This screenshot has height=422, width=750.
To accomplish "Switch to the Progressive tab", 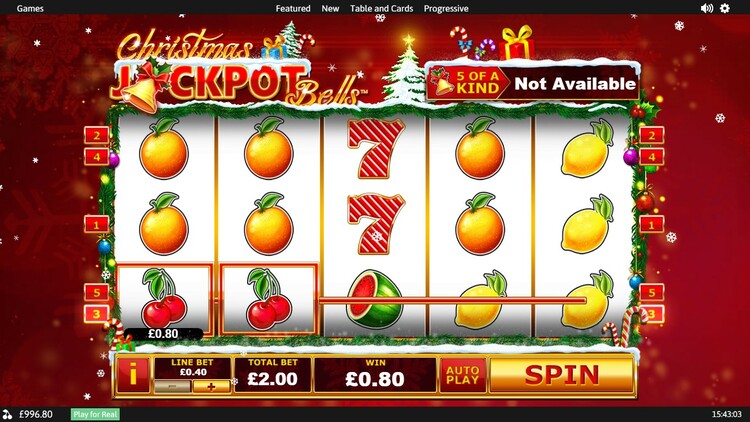I will click(446, 9).
